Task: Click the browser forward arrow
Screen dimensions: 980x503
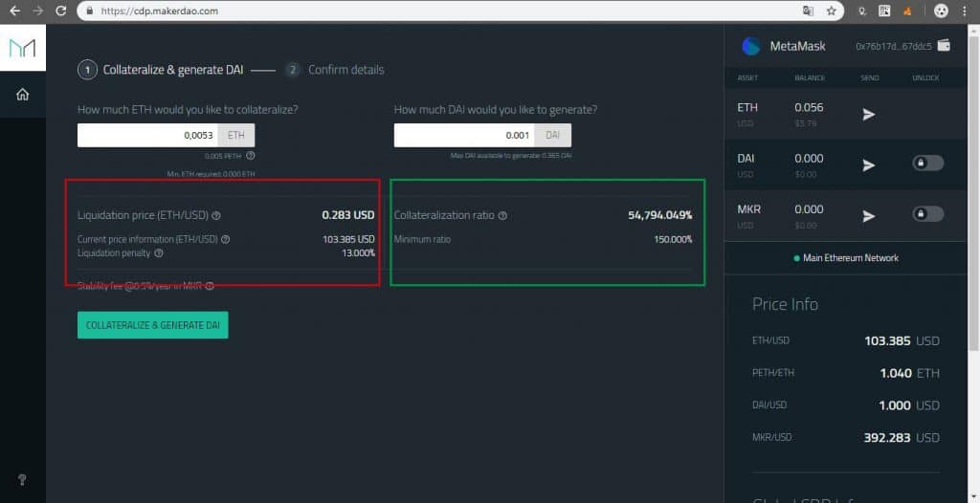Action: point(38,11)
